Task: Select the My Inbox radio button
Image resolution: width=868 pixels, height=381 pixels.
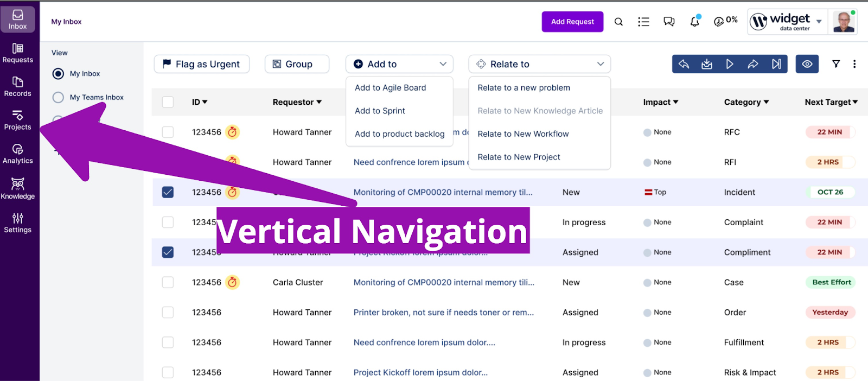Action: coord(58,74)
